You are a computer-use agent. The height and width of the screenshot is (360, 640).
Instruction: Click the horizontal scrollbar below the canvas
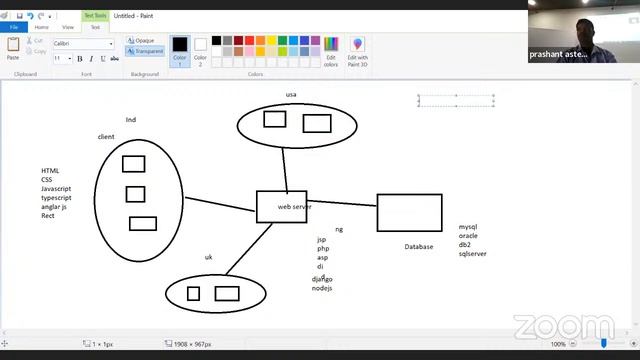pos(316,333)
